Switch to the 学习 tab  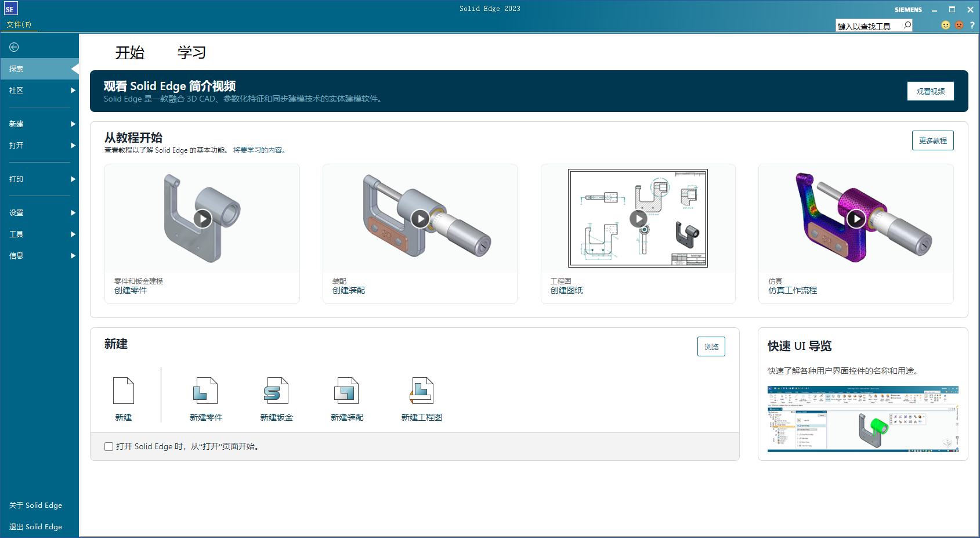(x=192, y=53)
